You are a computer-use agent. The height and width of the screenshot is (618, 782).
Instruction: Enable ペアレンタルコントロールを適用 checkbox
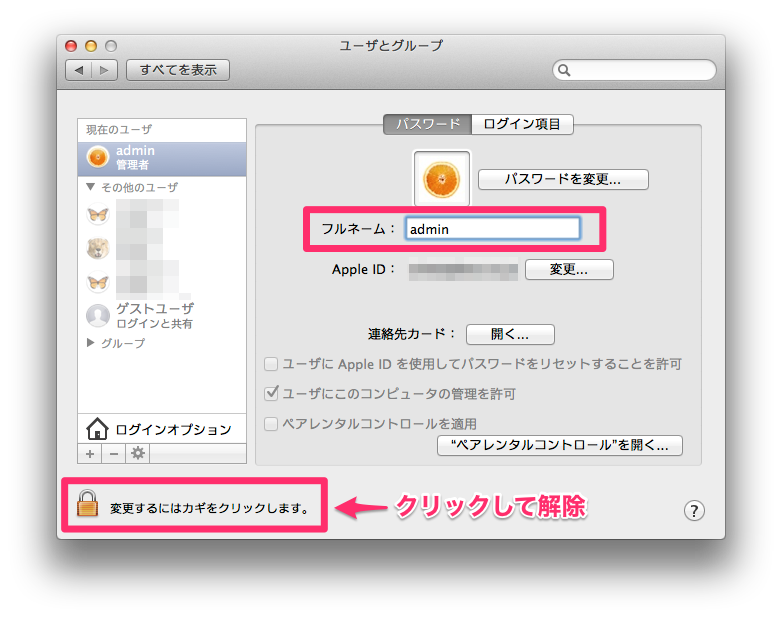[271, 424]
